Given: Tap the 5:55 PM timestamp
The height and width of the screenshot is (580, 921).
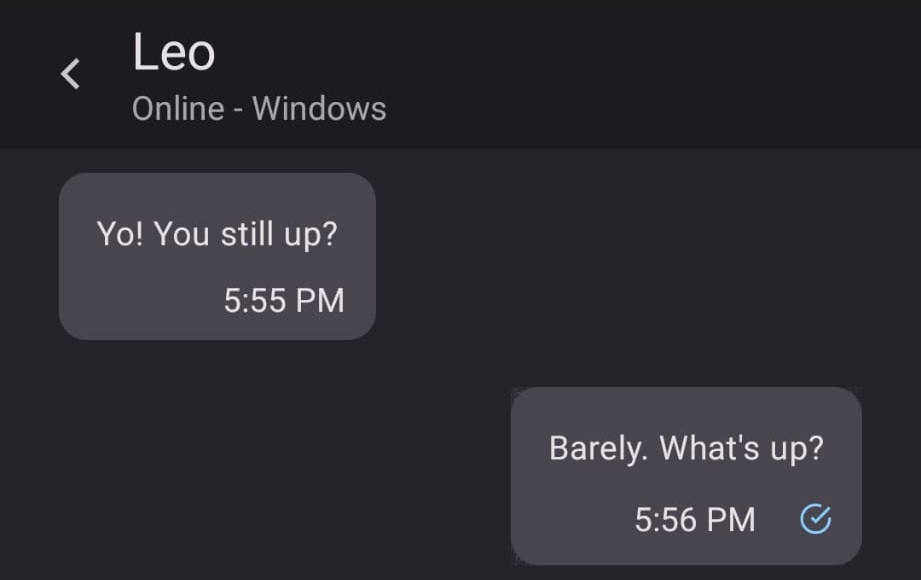Looking at the screenshot, I should click(284, 300).
